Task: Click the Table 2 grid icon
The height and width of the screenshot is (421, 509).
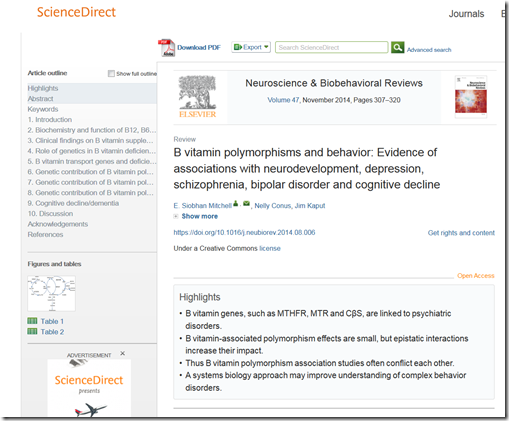Action: 32,331
